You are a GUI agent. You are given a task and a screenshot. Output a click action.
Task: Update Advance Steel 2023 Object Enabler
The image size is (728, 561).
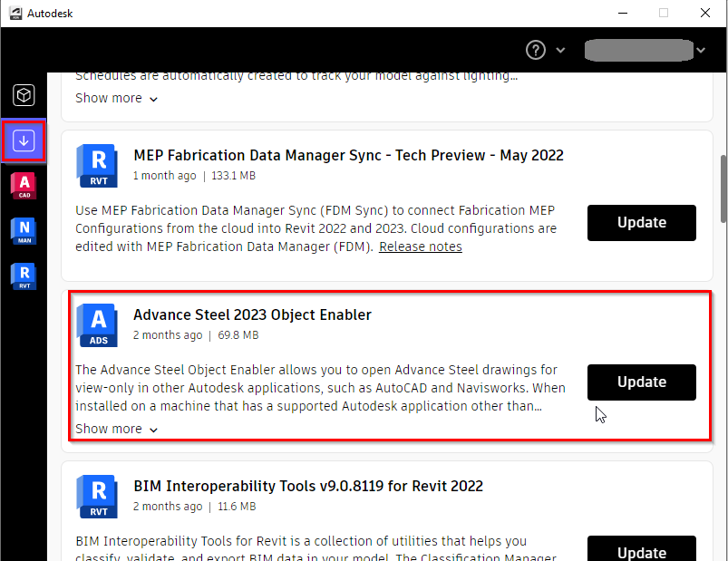[642, 382]
